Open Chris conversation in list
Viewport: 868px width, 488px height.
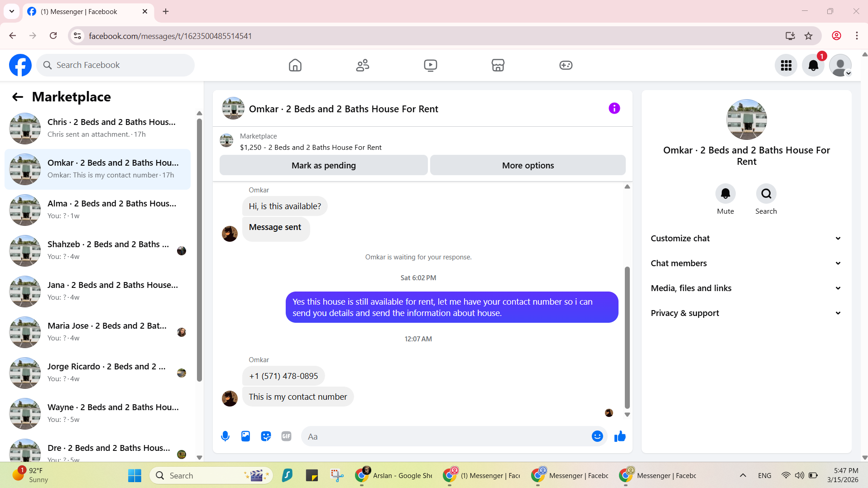[x=97, y=129]
